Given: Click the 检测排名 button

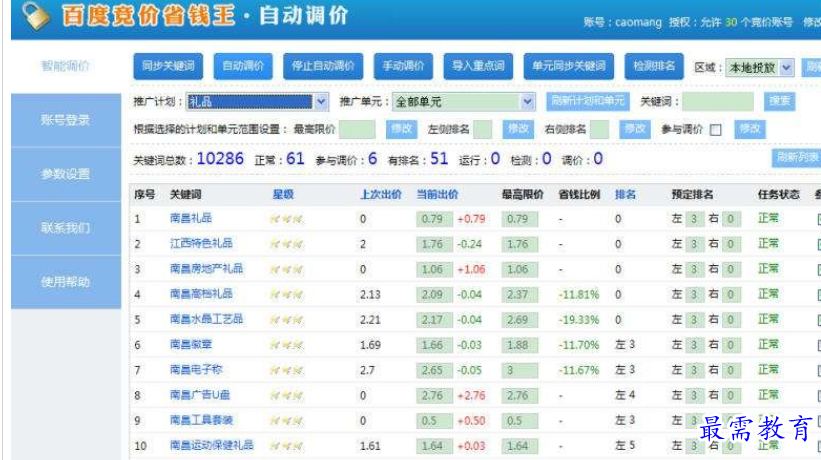Looking at the screenshot, I should tap(654, 66).
